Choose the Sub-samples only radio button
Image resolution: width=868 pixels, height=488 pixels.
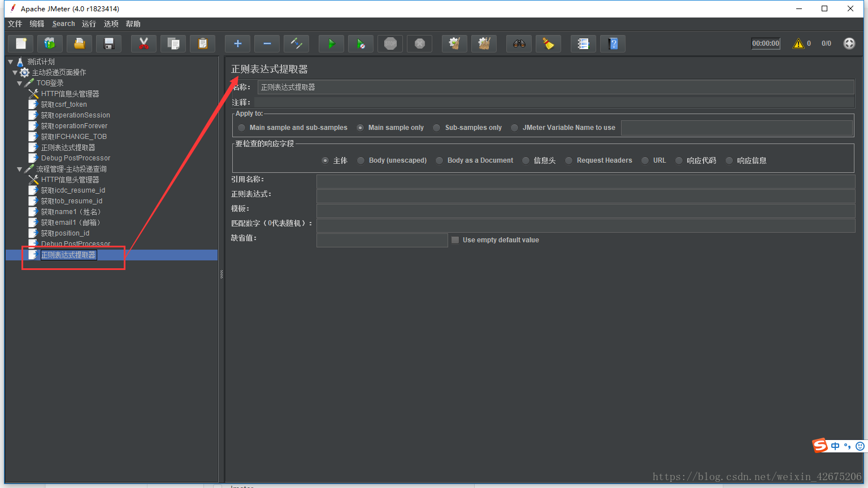pos(437,128)
